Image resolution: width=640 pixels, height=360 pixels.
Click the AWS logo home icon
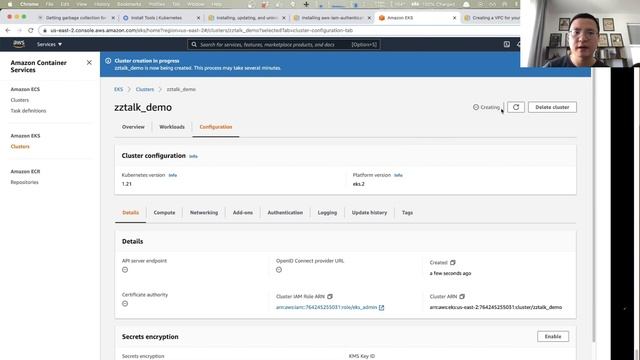[x=19, y=44]
